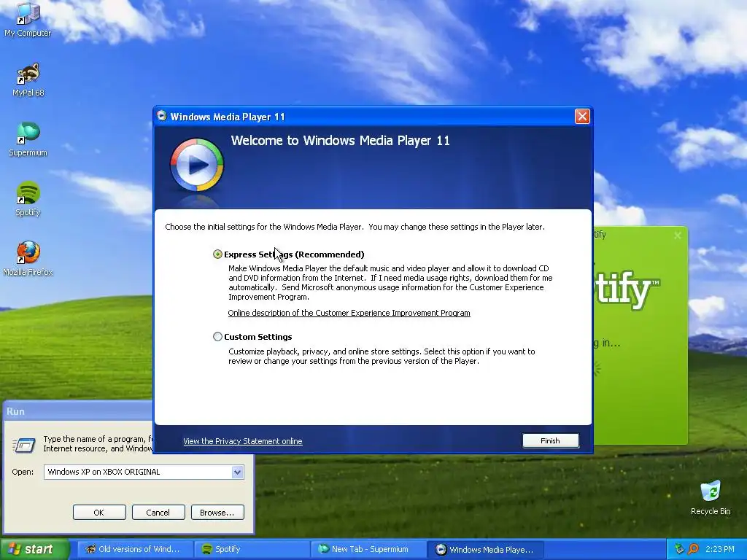Screen dimensions: 747x560
Task: Click OK in the Run dialog
Action: coord(99,513)
